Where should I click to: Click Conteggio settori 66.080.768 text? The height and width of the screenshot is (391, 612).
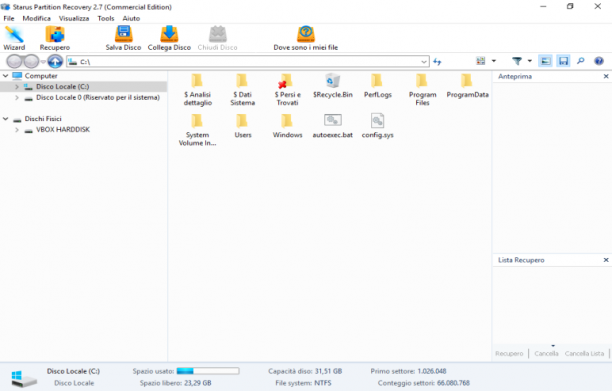(x=423, y=383)
